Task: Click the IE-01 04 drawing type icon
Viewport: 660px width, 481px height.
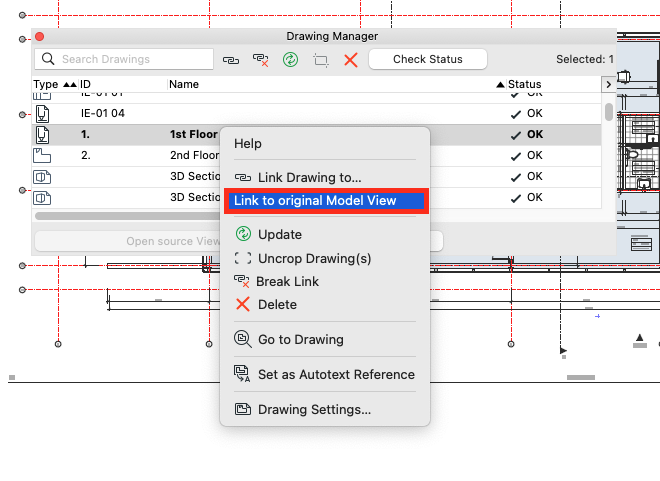Action: click(42, 113)
